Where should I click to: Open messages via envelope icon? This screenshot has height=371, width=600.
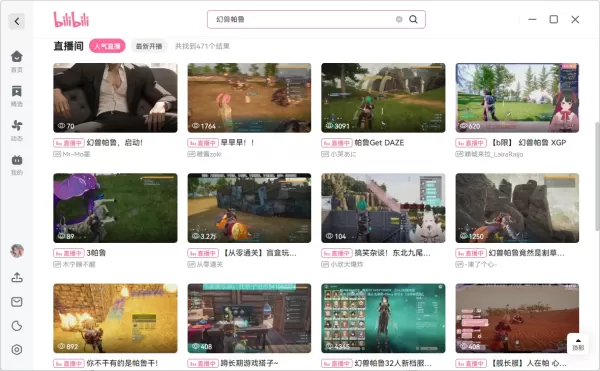tap(17, 302)
